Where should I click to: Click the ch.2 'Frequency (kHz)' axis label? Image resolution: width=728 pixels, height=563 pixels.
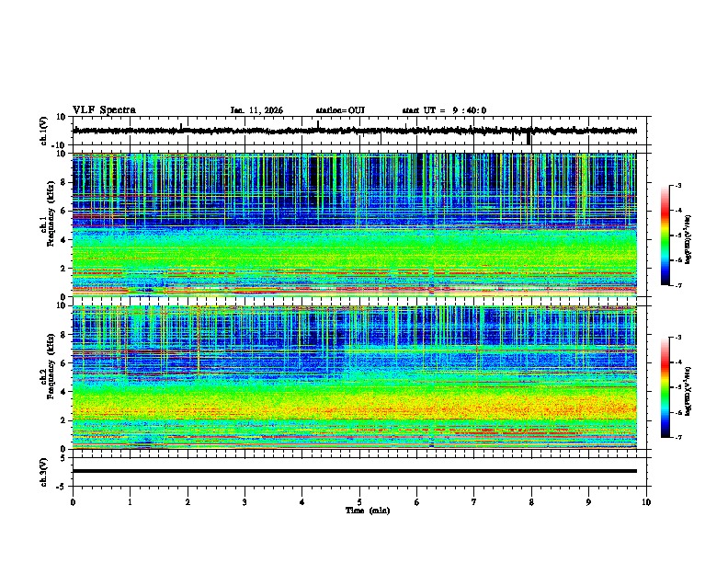pos(51,366)
